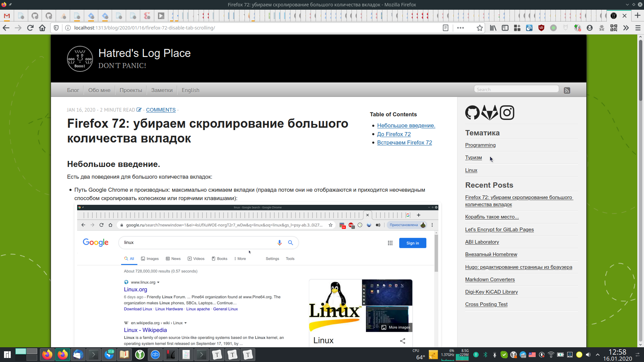This screenshot has width=644, height=362.
Task: Open the Firefox hamburger menu
Action: 638,28
